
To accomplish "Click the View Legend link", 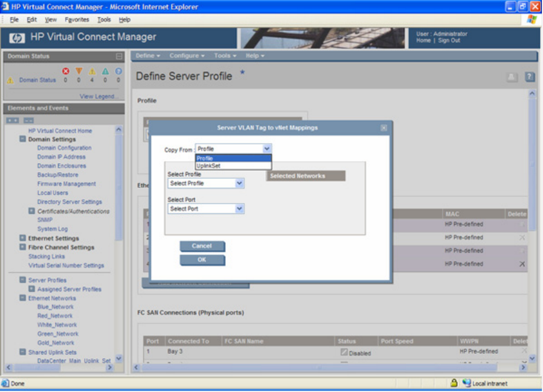I will [99, 97].
